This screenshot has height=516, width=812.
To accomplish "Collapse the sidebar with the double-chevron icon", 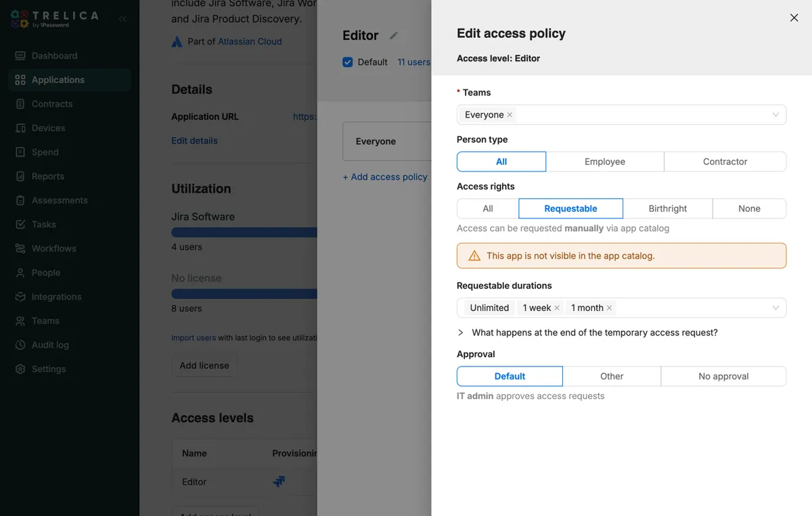I will pyautogui.click(x=122, y=19).
